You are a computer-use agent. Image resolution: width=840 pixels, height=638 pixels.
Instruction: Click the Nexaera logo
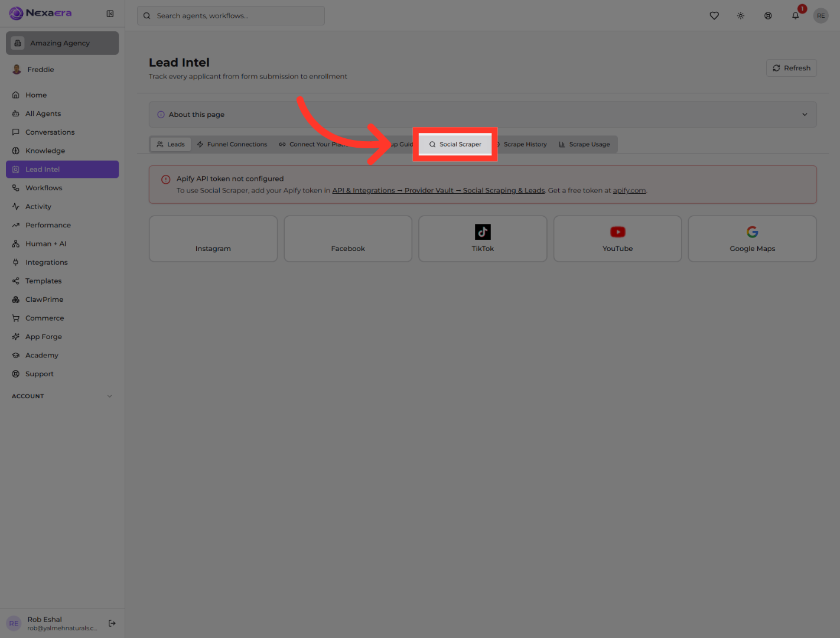(40, 13)
